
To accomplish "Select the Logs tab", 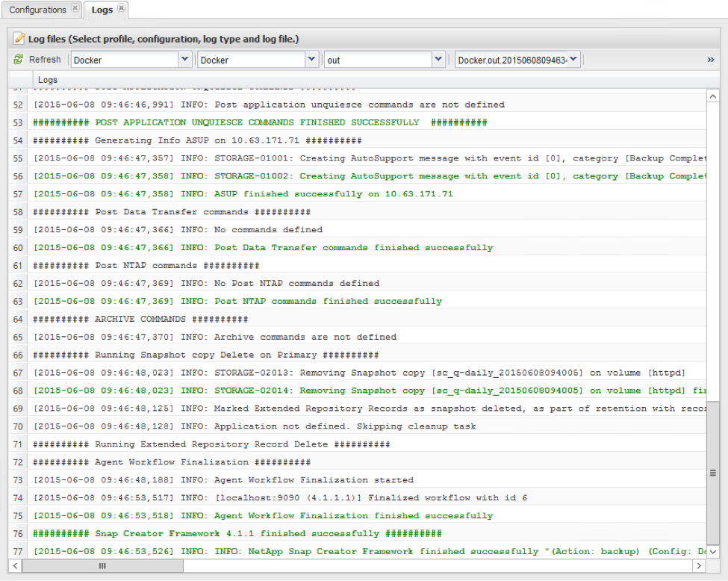I will pos(102,10).
